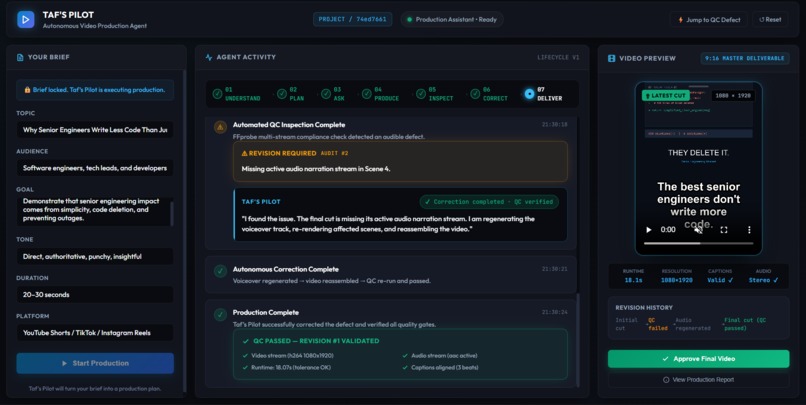Click the Tone input field
Image resolution: width=806 pixels, height=405 pixels.
pos(95,256)
